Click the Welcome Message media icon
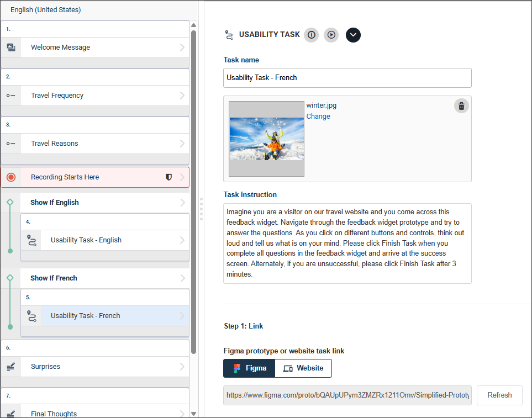Screen dimensions: 532x418 pyautogui.click(x=11, y=47)
